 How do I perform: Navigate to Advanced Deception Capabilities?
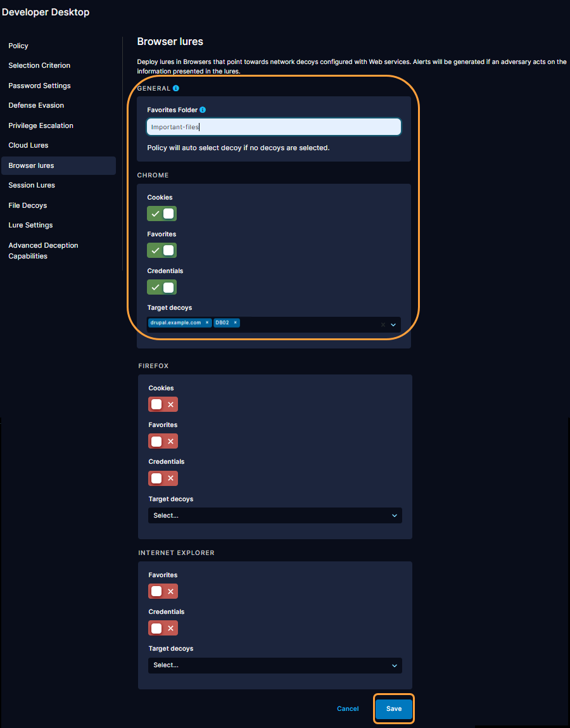tap(42, 250)
